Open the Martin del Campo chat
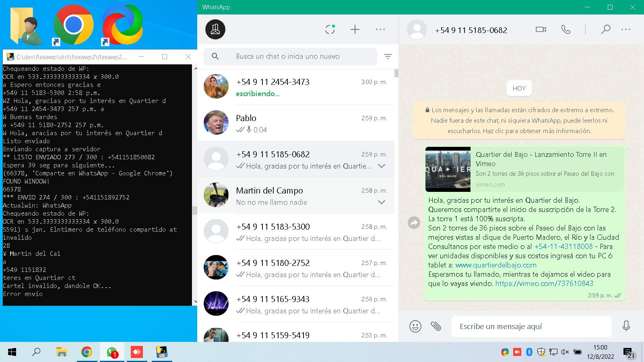The width and height of the screenshot is (644, 362). pos(296,195)
